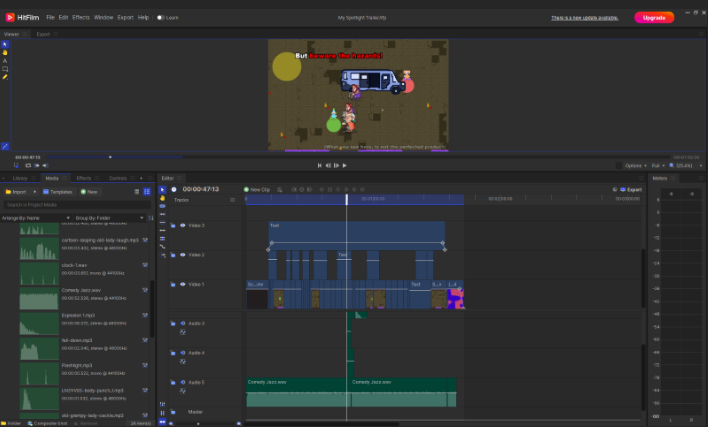Play the viewer preview
Screen dimensions: 708x427
click(345, 166)
